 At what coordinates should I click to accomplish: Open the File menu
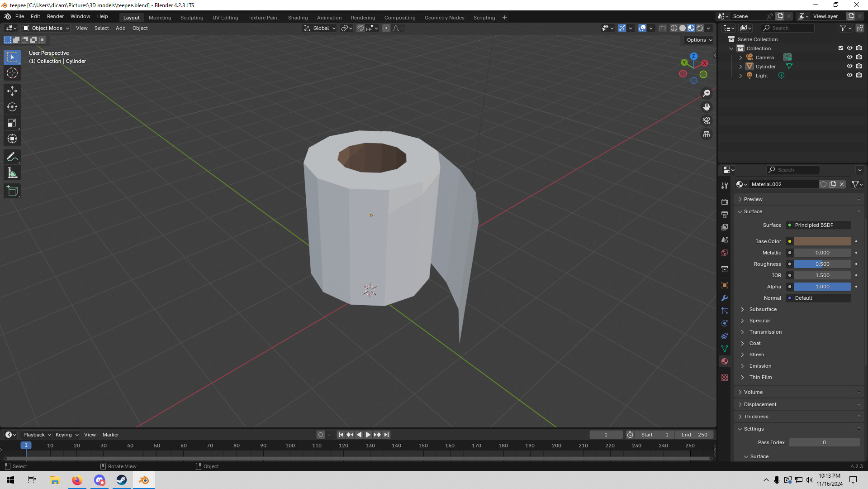(x=19, y=16)
